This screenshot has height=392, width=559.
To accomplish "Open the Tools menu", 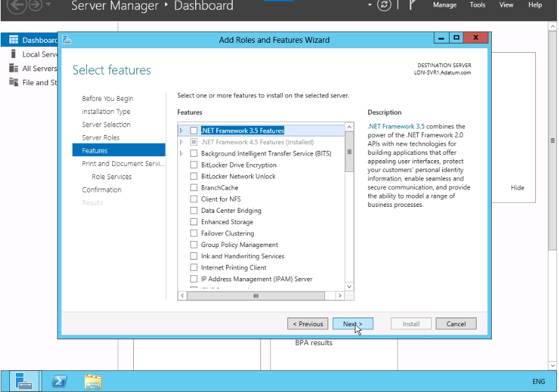I will pos(477,5).
